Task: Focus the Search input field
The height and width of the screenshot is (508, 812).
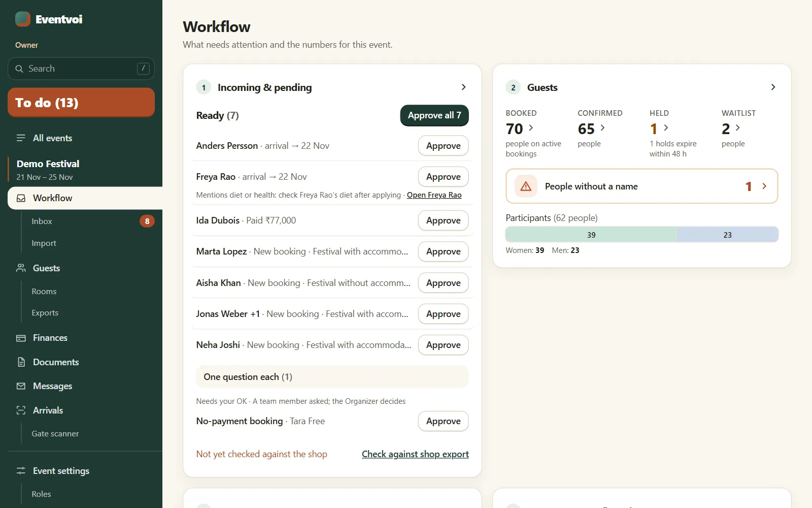Action: [x=81, y=69]
